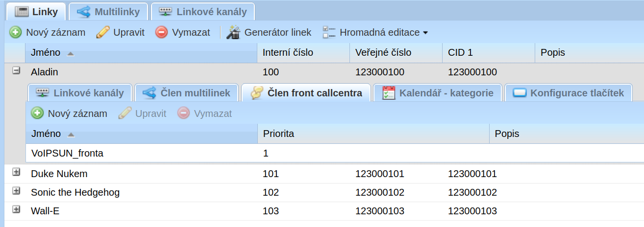Click the green plus icon in top toolbar
The image size is (644, 227).
[16, 32]
